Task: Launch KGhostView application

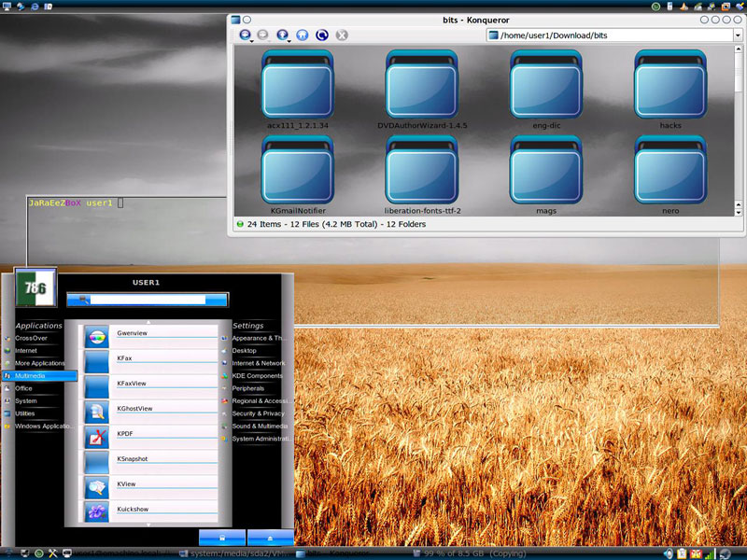Action: (151, 413)
